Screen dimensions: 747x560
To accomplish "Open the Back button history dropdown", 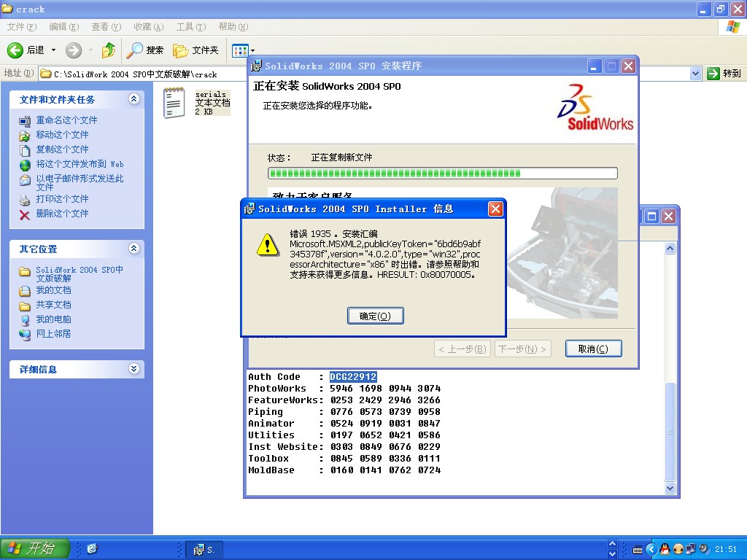I will [53, 50].
